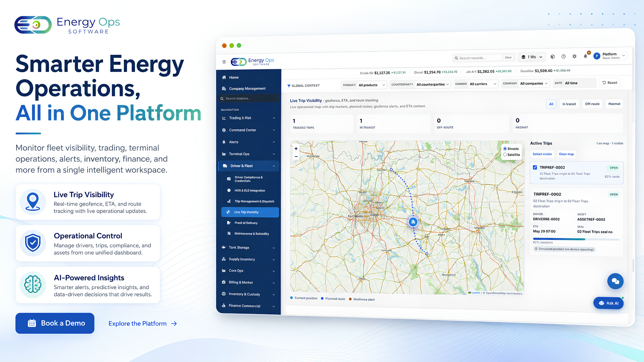Open Live Trip Visibility in sidebar
The image size is (644, 362).
tap(250, 212)
